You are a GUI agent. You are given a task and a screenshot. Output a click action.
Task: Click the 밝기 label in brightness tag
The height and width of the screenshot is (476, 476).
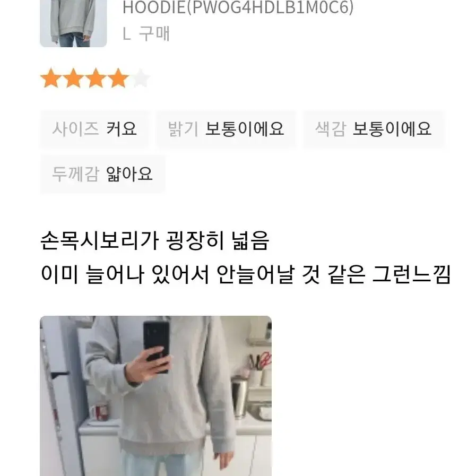coord(184,129)
